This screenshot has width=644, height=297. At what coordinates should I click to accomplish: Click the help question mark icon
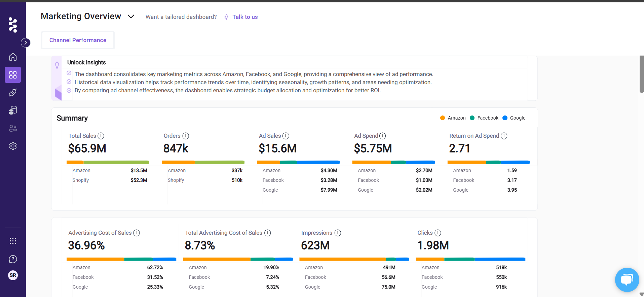point(13,259)
